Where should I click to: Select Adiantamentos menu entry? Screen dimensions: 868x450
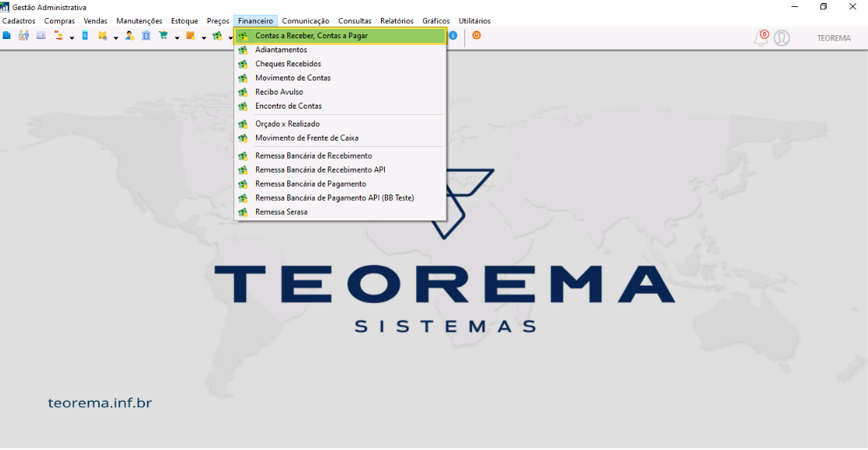(x=340, y=50)
